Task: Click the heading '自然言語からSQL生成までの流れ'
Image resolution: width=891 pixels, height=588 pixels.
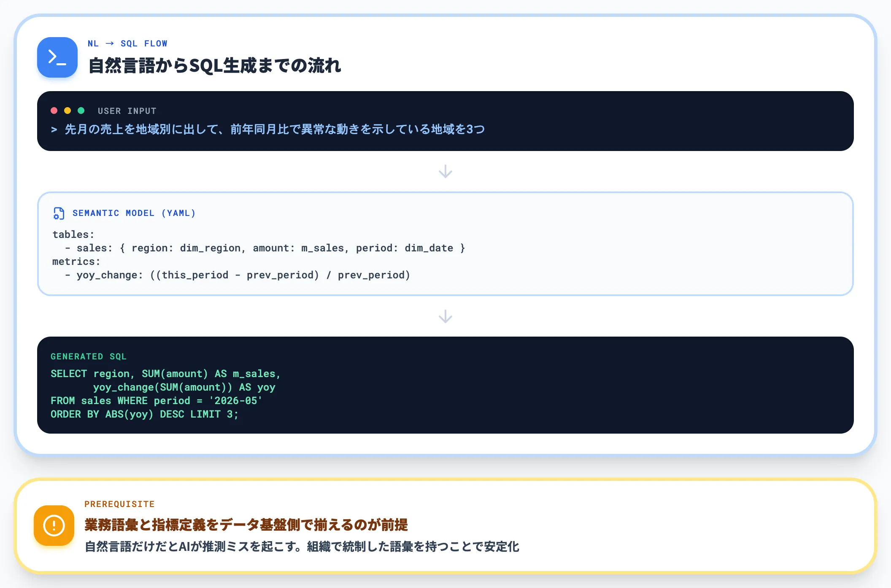Action: [x=215, y=65]
